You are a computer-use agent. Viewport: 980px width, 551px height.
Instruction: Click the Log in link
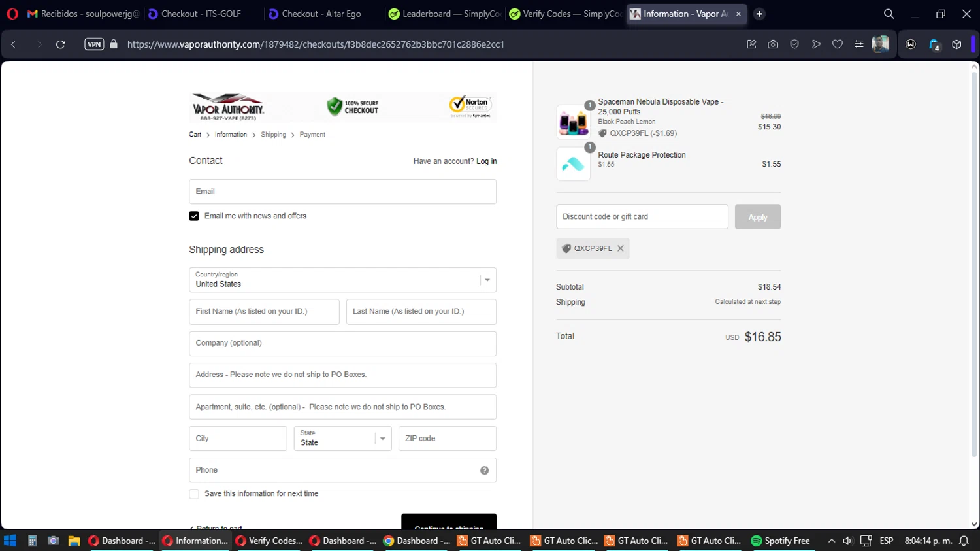point(487,161)
